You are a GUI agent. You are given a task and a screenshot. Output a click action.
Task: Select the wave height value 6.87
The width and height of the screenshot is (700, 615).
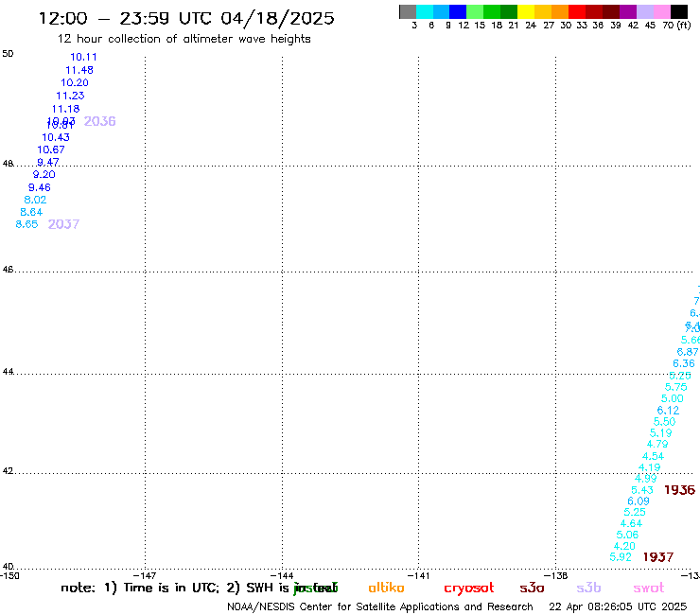(688, 352)
